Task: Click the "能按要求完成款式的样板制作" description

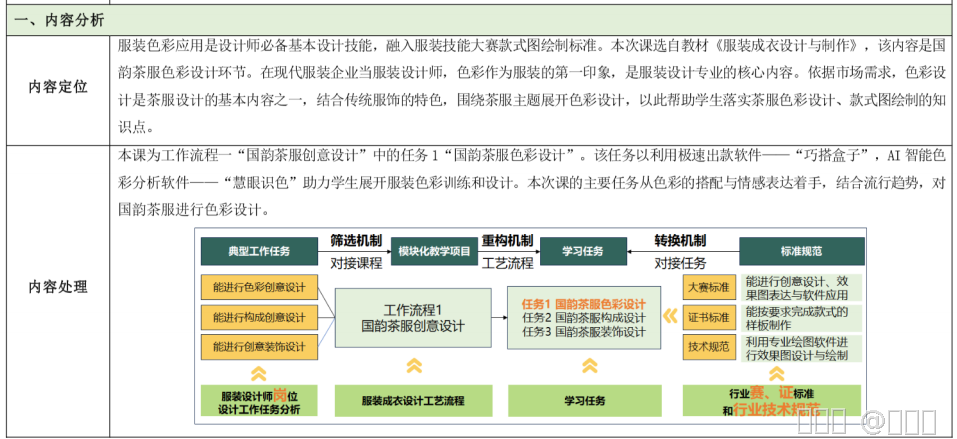Action: tap(801, 318)
